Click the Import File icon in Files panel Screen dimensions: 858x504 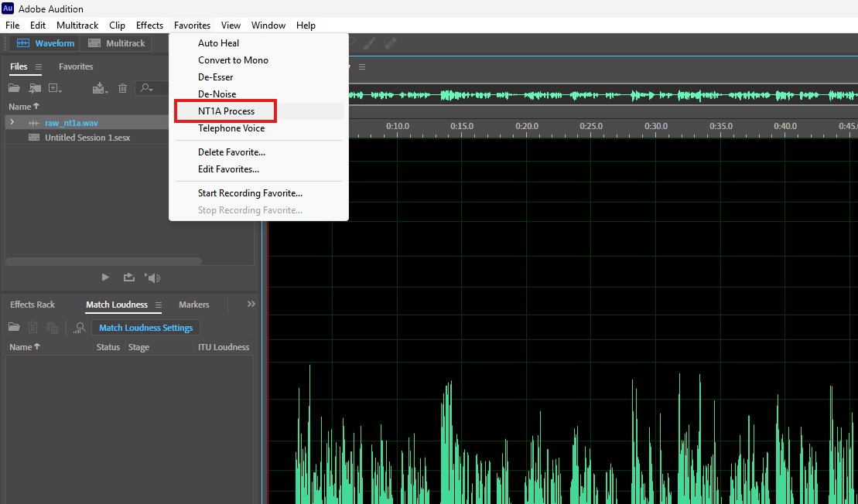(33, 88)
